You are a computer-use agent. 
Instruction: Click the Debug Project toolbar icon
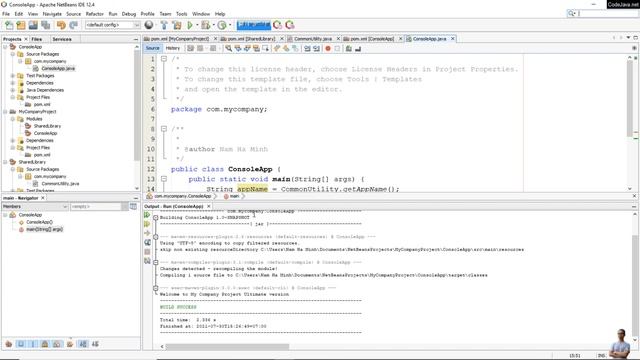pyautogui.click(x=205, y=25)
